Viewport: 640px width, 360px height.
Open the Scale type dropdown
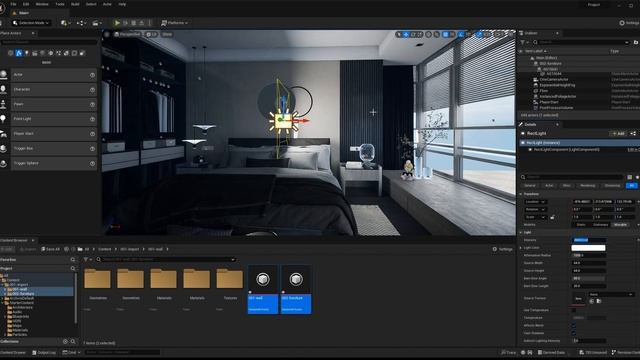pos(535,217)
